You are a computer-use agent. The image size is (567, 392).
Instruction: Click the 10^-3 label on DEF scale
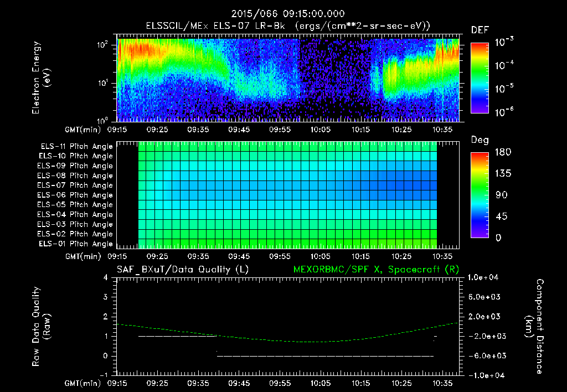pos(504,42)
